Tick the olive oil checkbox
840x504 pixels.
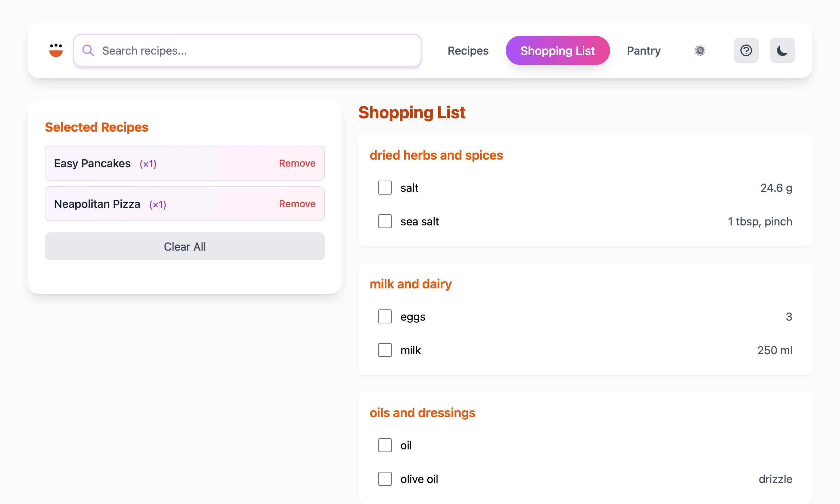[x=385, y=479]
